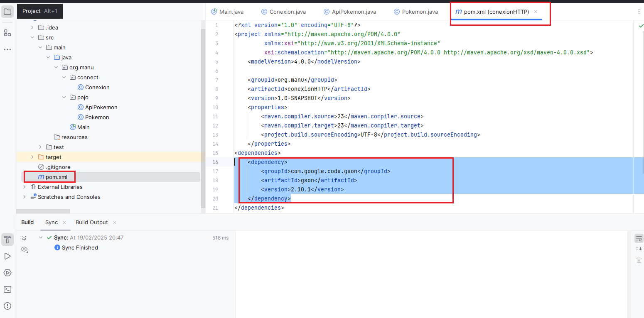The height and width of the screenshot is (318, 644).
Task: Open the Structure tool window icon
Action: click(x=7, y=33)
